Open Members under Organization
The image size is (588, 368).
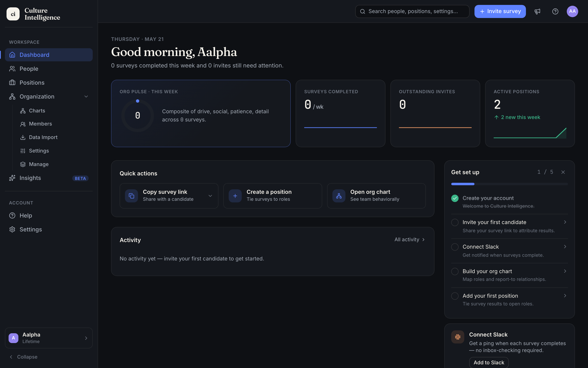point(53,124)
